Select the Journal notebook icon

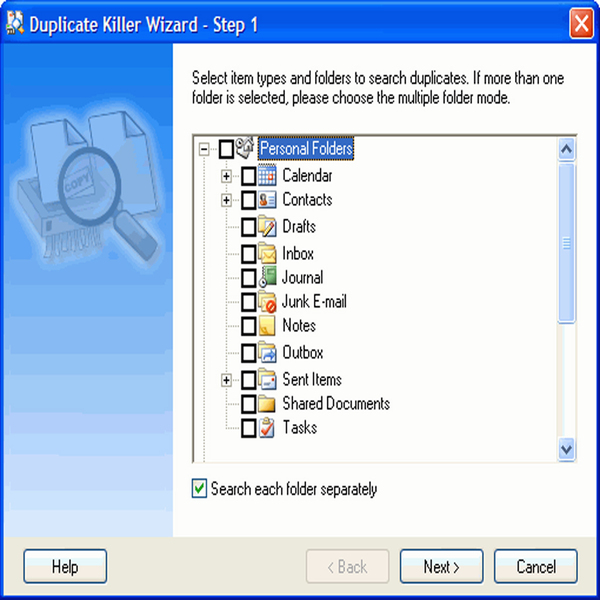[267, 277]
